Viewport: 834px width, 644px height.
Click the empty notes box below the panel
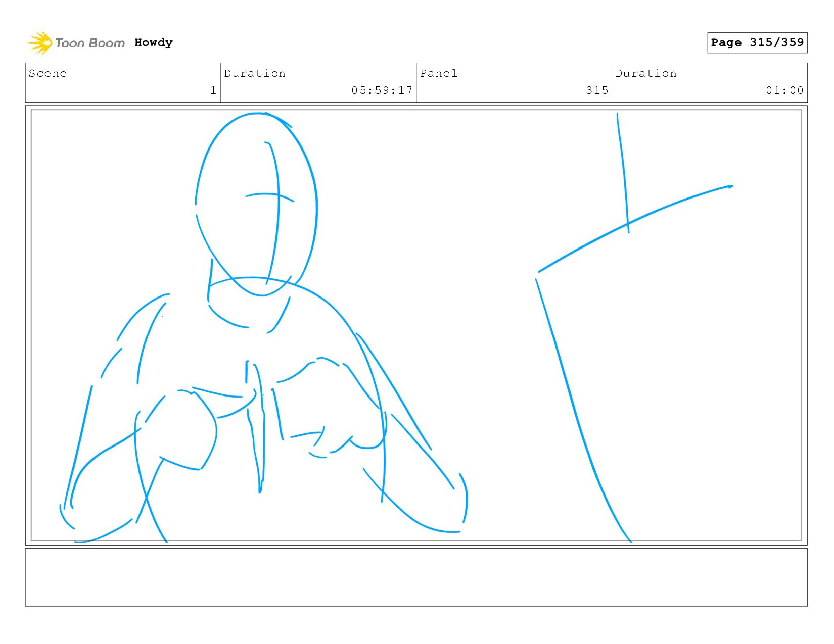pos(416,577)
